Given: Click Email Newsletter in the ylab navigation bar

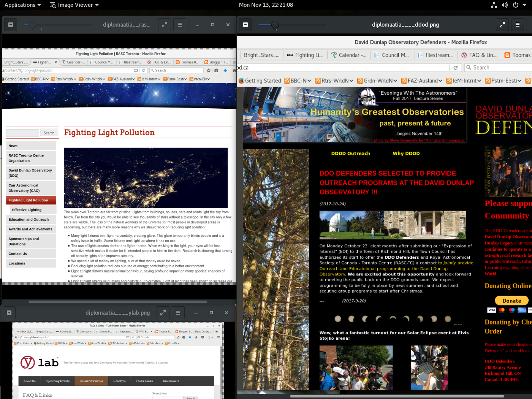Looking at the screenshot, I should tap(91, 381).
